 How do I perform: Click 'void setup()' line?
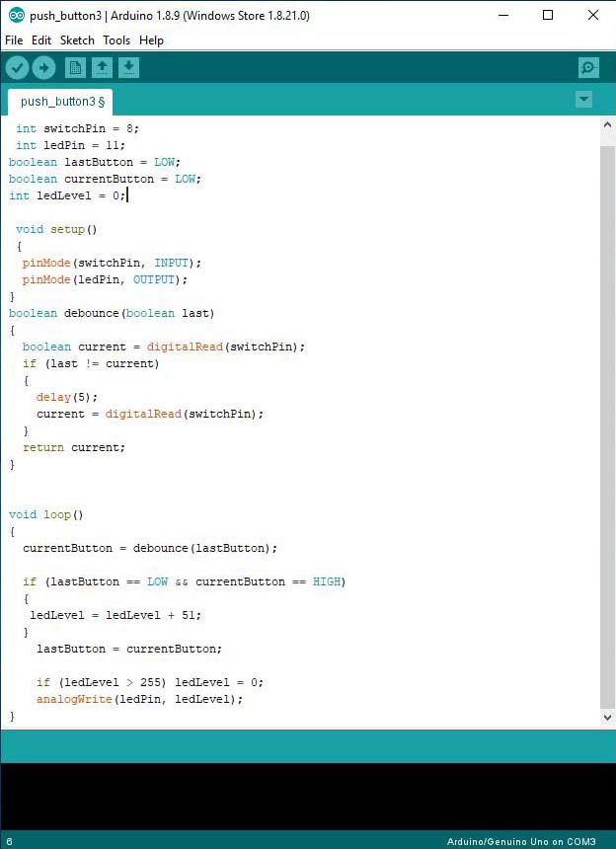click(56, 229)
